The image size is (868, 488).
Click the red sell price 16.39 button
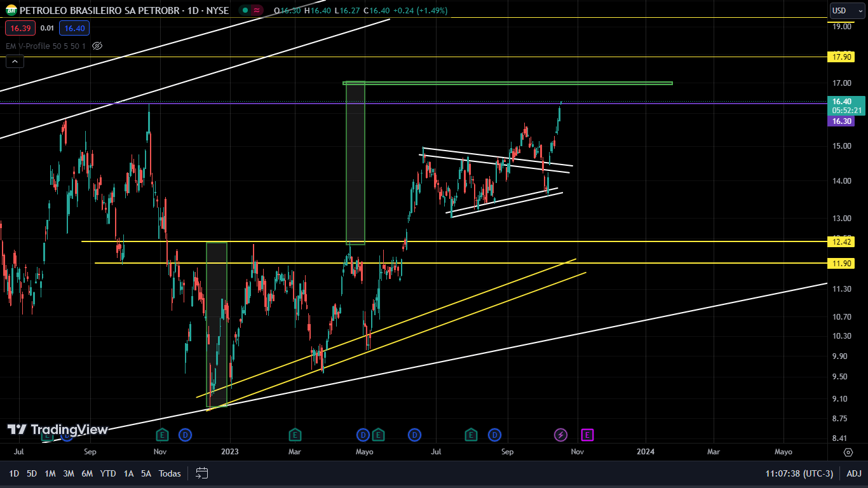20,28
